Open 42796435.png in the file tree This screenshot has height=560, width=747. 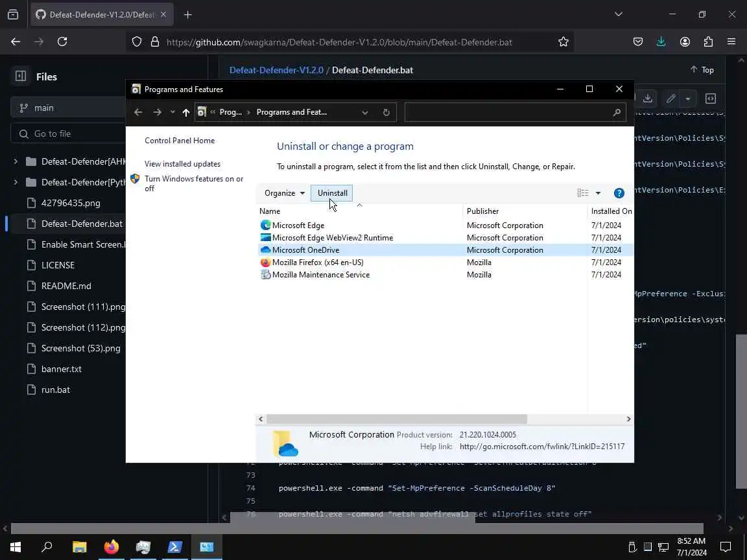[x=71, y=204]
